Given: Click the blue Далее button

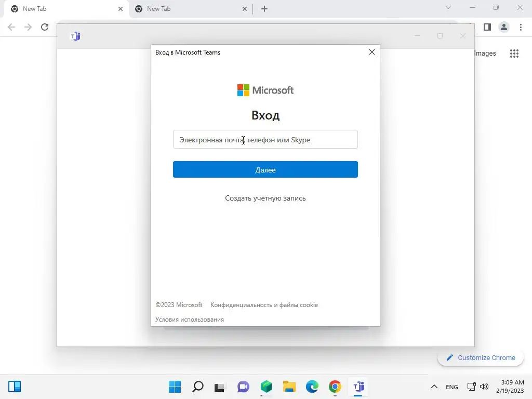Looking at the screenshot, I should [265, 169].
